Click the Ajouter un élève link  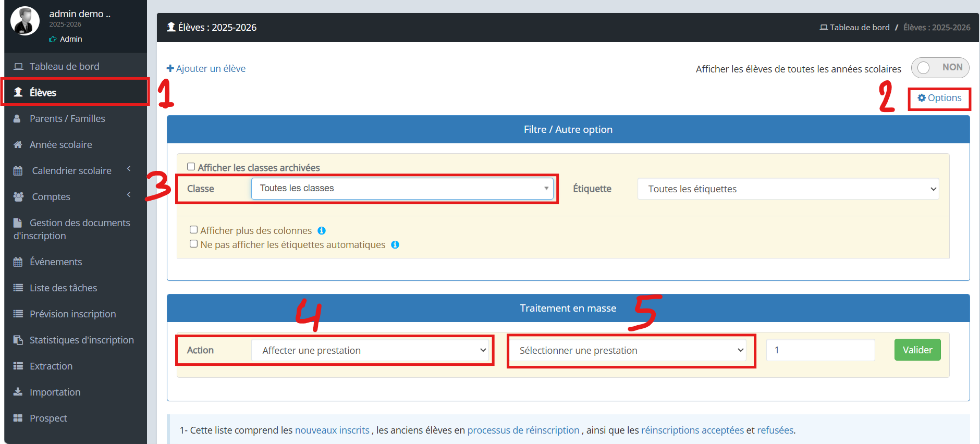(206, 69)
